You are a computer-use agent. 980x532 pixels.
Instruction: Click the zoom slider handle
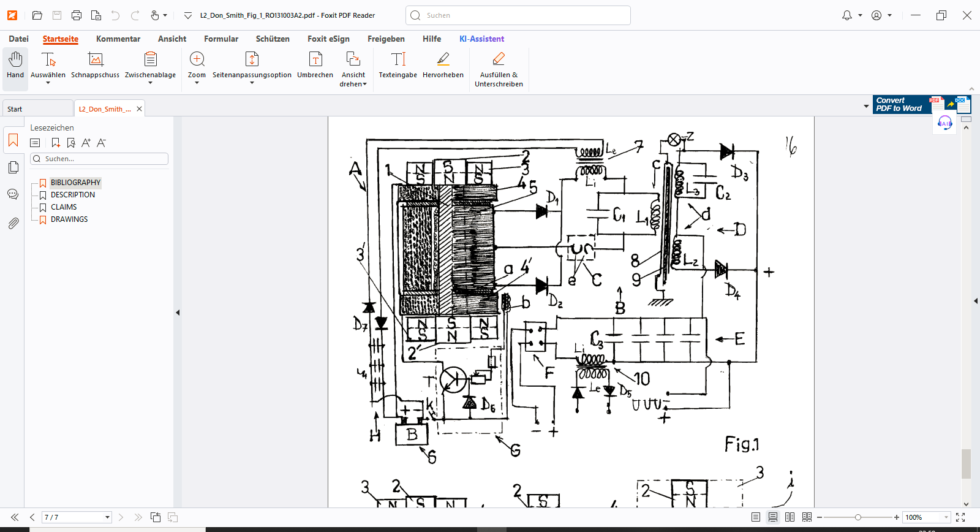coord(858,517)
